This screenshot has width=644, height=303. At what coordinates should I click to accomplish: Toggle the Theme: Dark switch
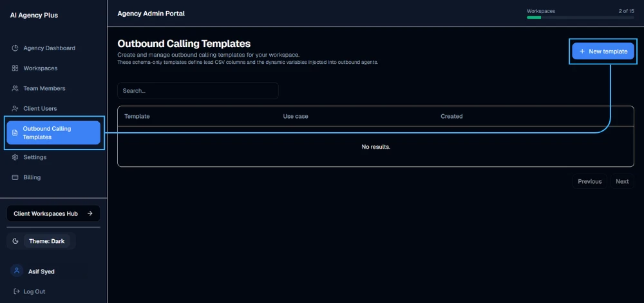[x=47, y=241]
